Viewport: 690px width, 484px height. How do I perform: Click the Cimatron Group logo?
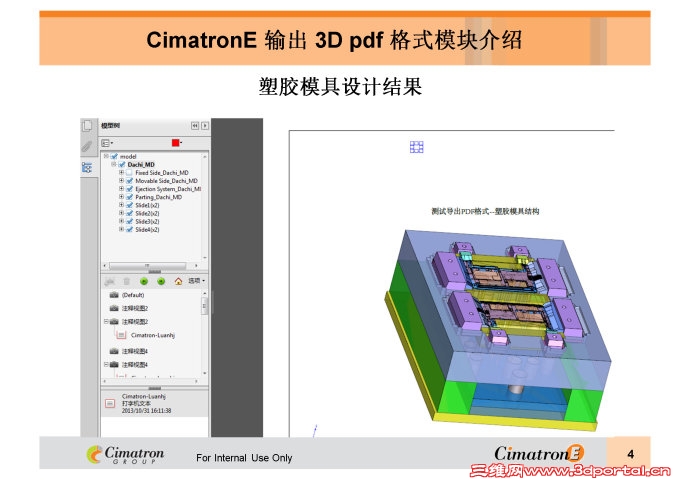(x=125, y=455)
